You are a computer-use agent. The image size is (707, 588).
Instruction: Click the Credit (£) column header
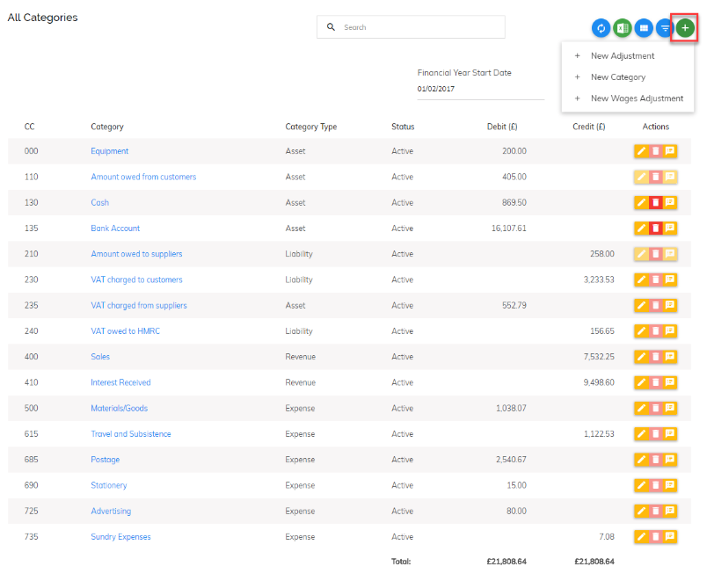coord(589,127)
